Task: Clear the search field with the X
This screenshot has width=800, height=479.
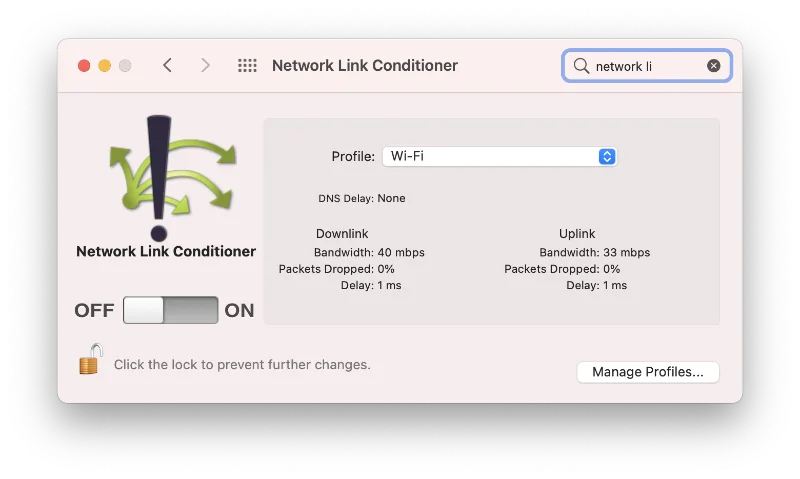Action: click(713, 65)
